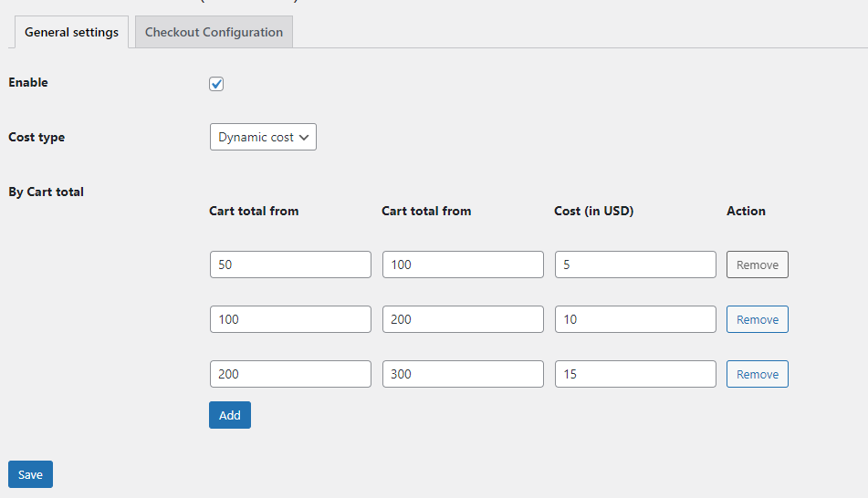868x498 pixels.
Task: Click the Cost (in USD) column header
Action: point(593,211)
